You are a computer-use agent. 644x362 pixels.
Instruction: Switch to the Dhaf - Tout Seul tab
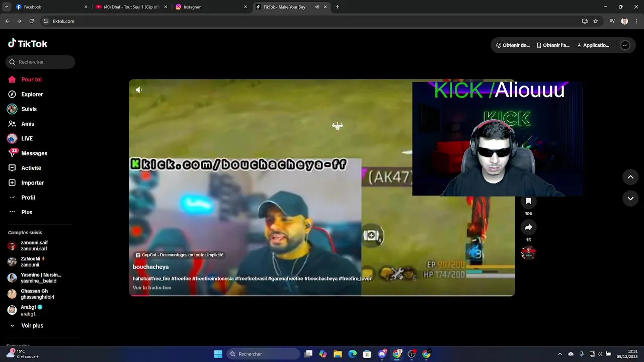(x=131, y=7)
